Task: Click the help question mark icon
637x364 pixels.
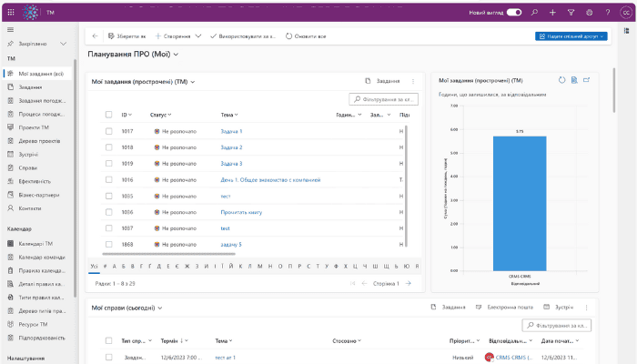Action: click(607, 13)
